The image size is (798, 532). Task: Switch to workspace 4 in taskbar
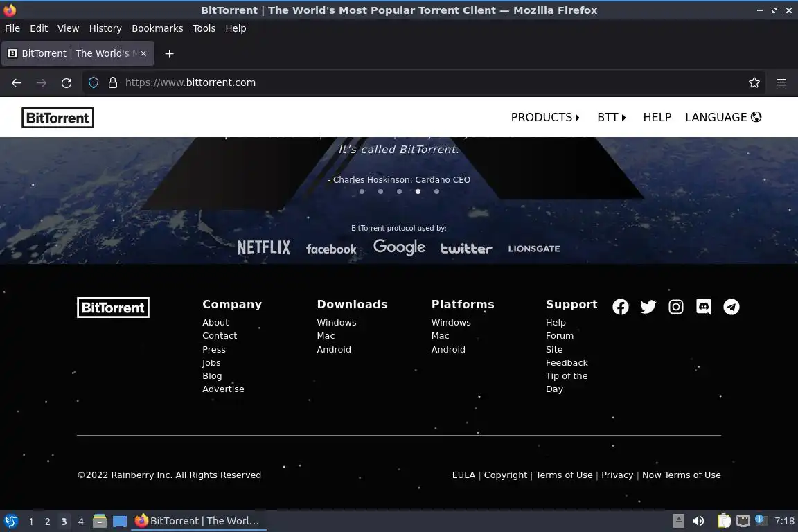(x=80, y=522)
